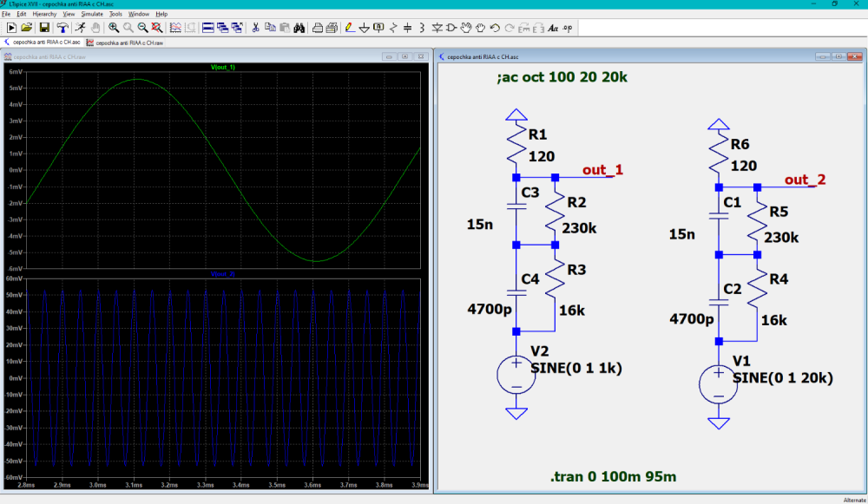Open the Simulate menu
This screenshot has width=868, height=504.
tap(91, 14)
